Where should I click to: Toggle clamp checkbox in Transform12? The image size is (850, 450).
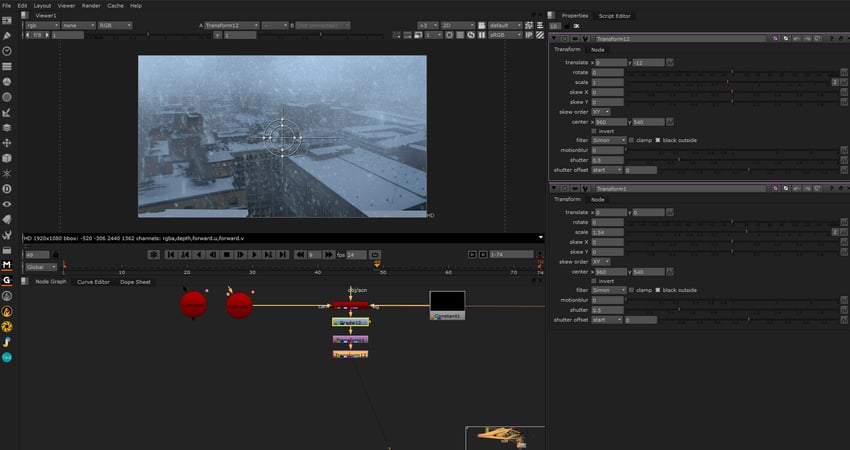pos(631,140)
